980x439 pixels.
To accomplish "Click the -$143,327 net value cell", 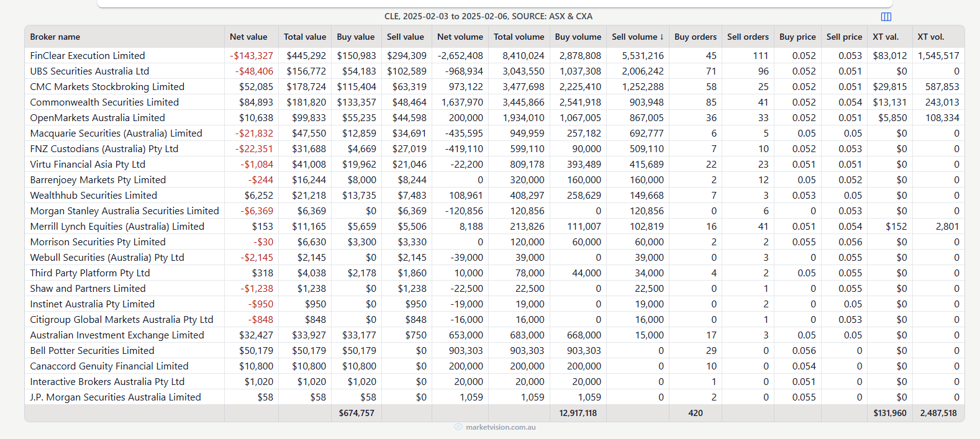I will (x=252, y=55).
